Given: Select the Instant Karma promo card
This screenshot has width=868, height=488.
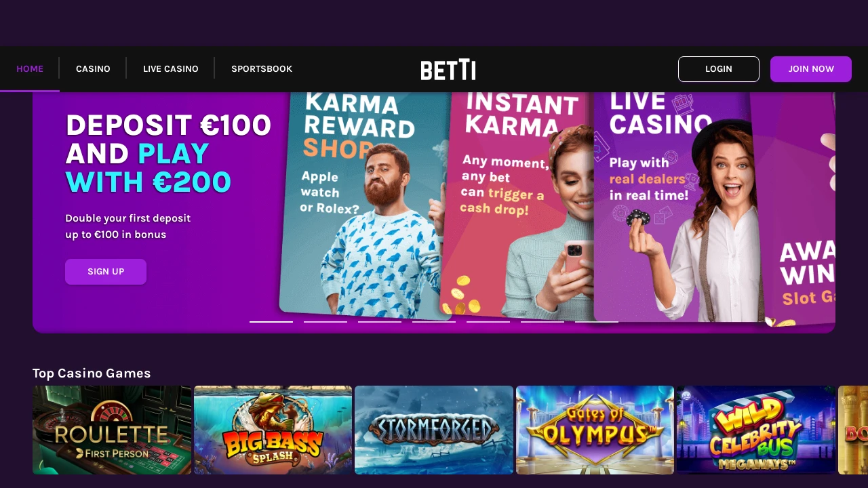Looking at the screenshot, I should 519,203.
